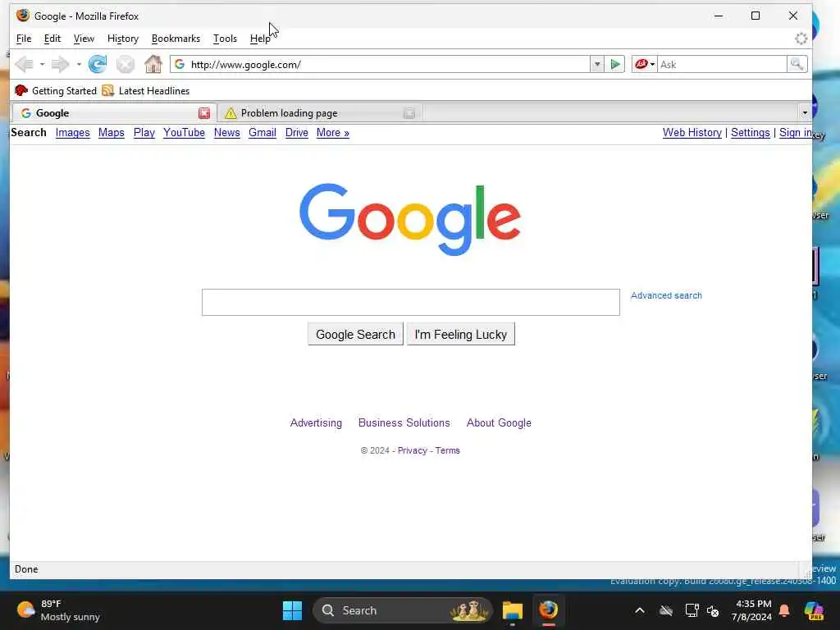Click the Firefox taskbar icon
The height and width of the screenshot is (630, 840).
click(548, 610)
